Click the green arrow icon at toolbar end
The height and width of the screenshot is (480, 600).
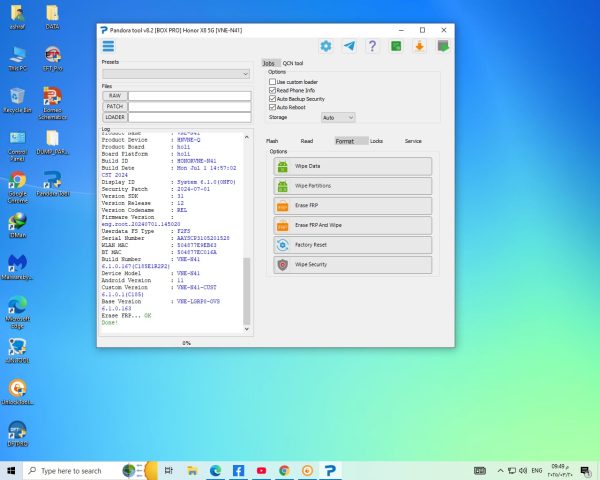tap(443, 46)
